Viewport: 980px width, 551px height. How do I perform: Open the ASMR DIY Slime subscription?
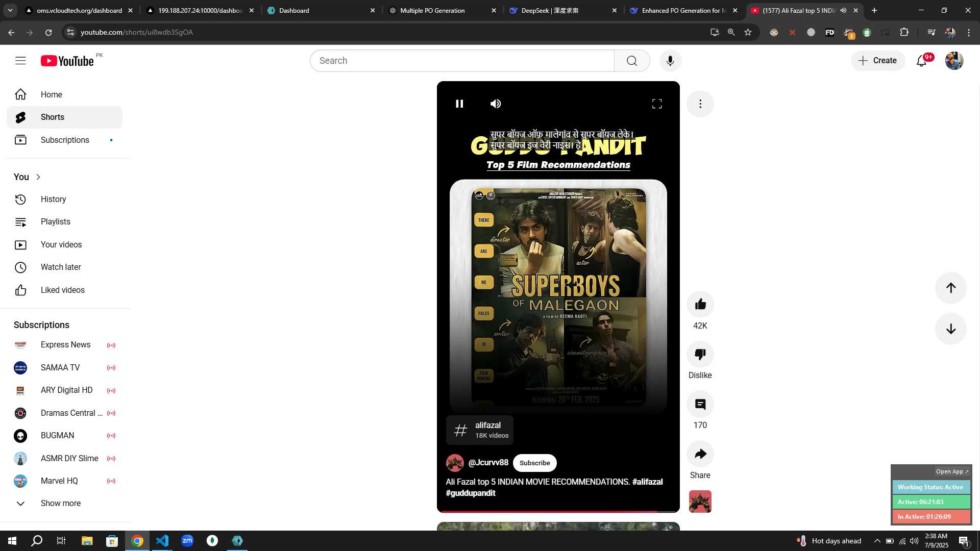64,459
